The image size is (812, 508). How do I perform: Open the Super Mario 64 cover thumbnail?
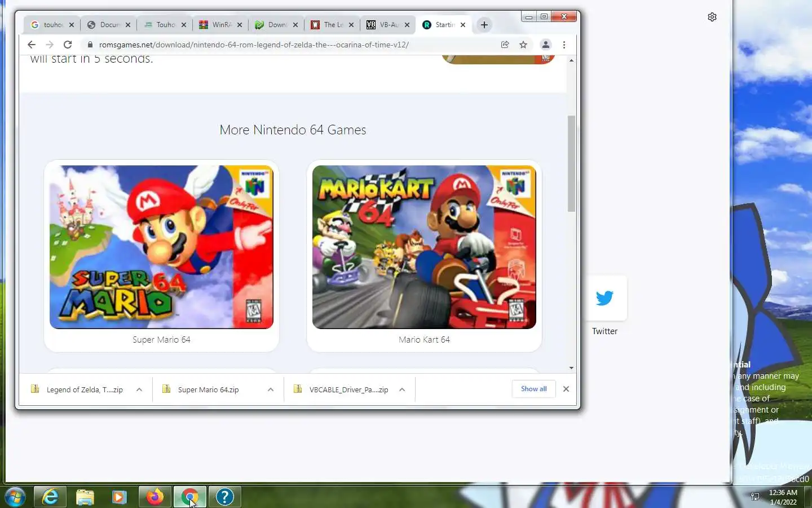(161, 247)
